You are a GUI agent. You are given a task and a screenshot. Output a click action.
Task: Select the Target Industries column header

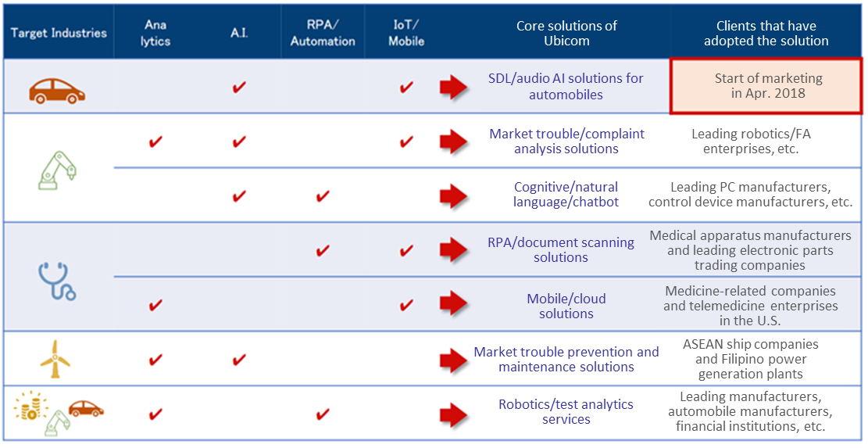click(59, 33)
